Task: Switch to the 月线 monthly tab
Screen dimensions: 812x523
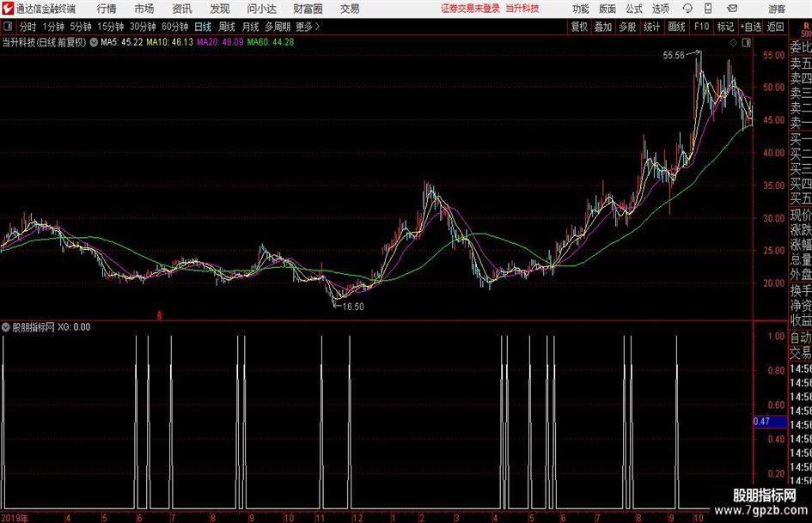Action: 250,27
